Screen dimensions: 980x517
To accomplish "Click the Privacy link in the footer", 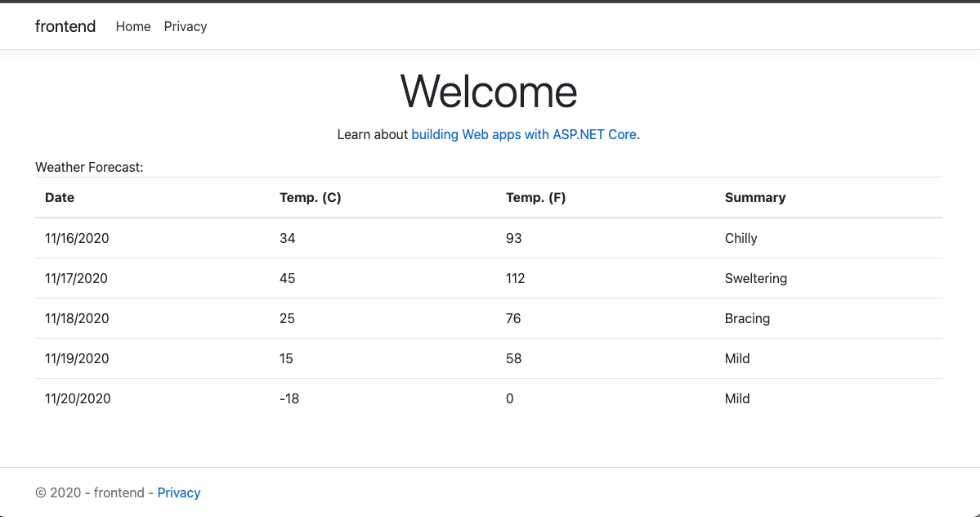I will 179,492.
